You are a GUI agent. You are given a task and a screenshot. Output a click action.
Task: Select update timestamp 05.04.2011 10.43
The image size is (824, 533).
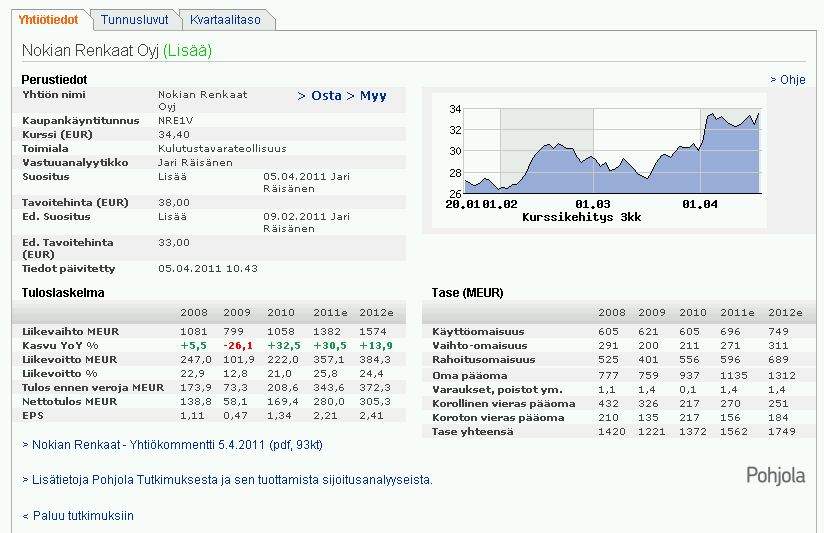208,269
